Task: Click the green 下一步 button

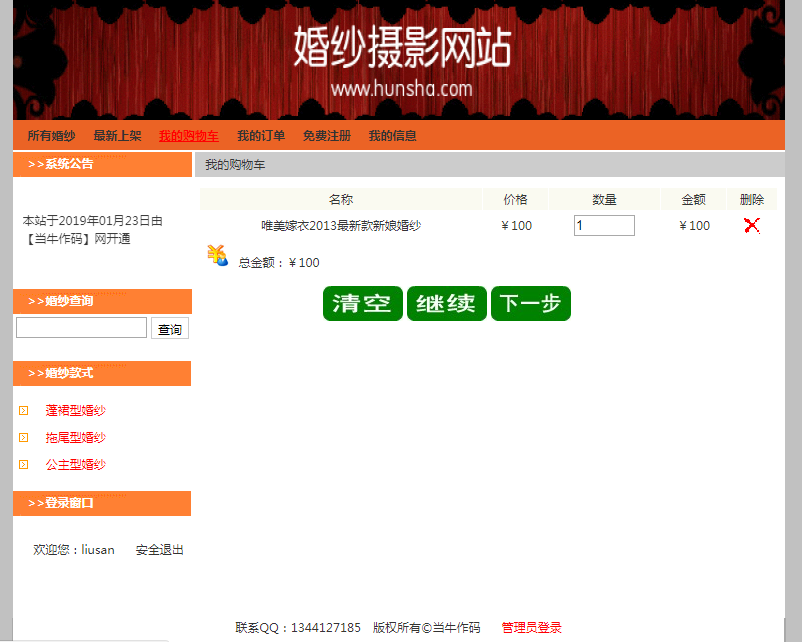Action: coord(530,303)
